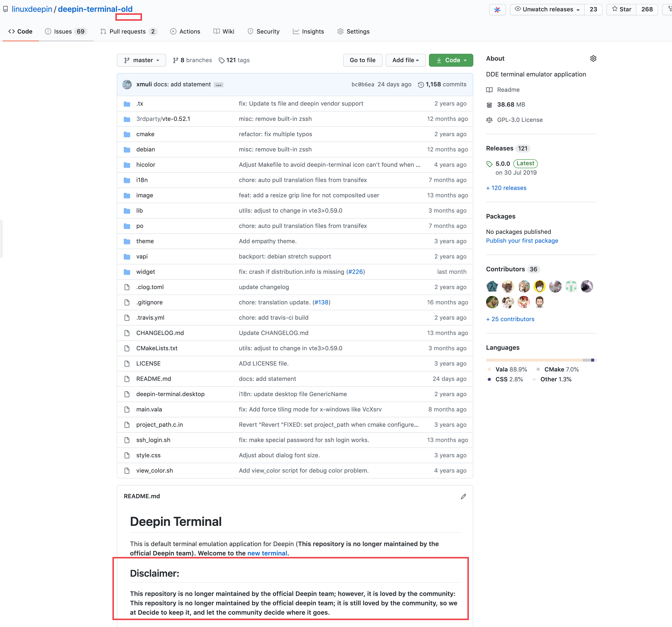672x627 pixels.
Task: Click the Vala language color dot
Action: (490, 369)
